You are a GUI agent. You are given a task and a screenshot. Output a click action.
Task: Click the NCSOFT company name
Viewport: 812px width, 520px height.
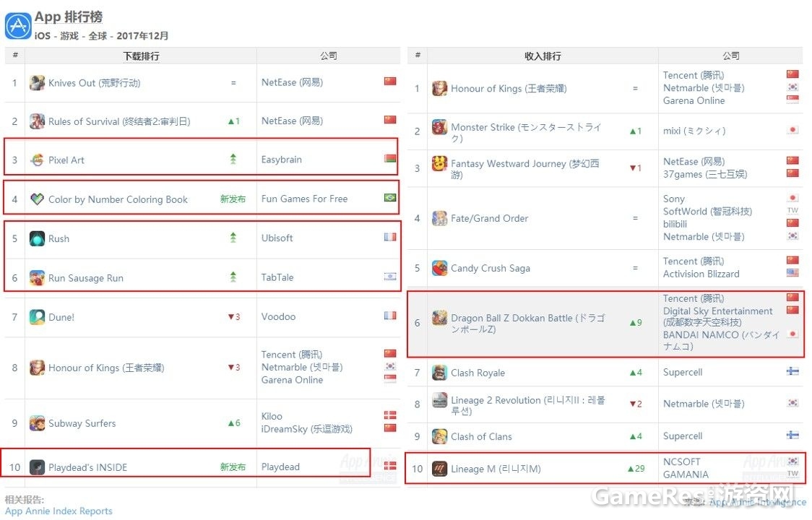681,461
